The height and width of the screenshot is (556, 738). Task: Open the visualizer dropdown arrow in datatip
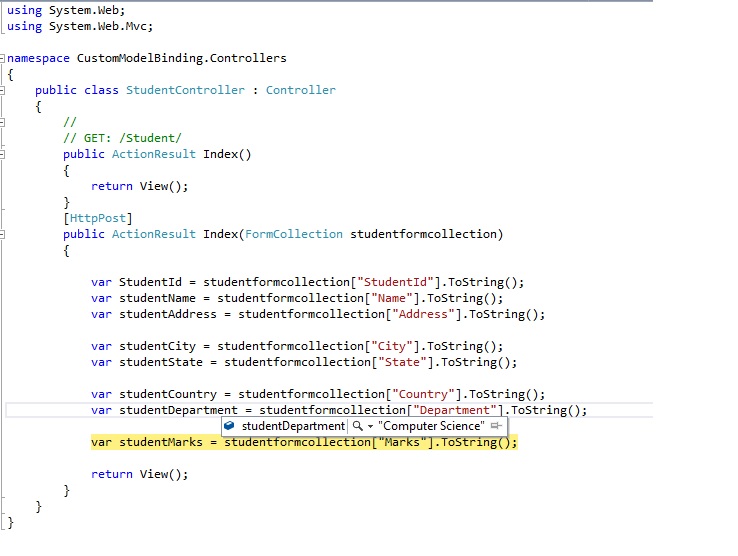[x=370, y=427]
